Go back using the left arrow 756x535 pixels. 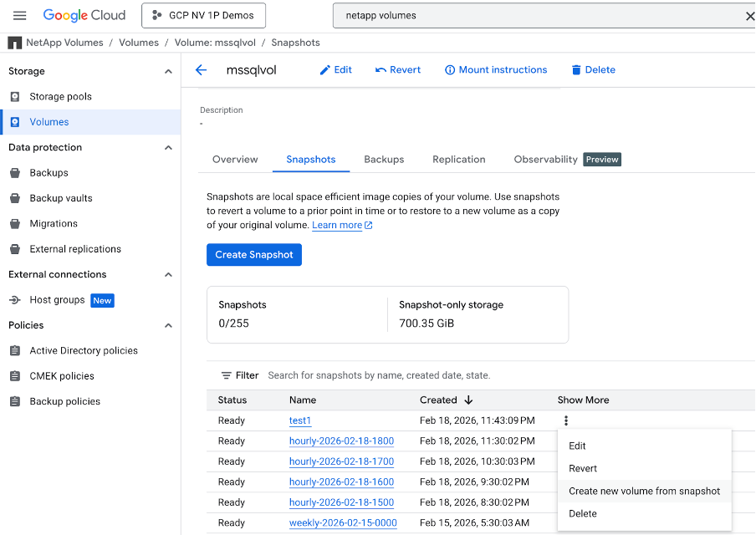pyautogui.click(x=201, y=70)
